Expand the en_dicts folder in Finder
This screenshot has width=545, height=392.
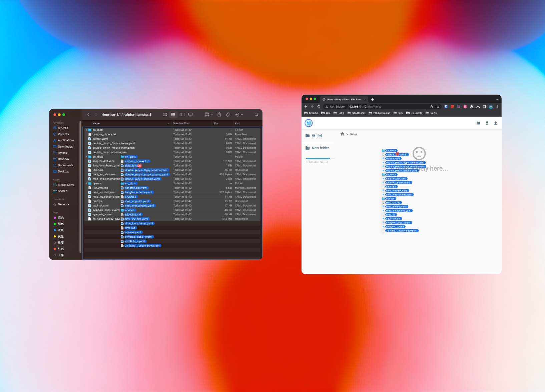(86, 157)
